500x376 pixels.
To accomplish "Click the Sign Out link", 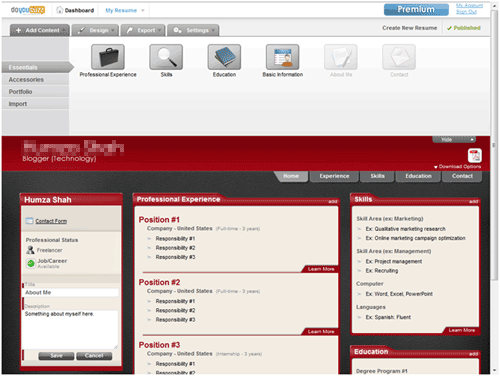I will coord(466,12).
